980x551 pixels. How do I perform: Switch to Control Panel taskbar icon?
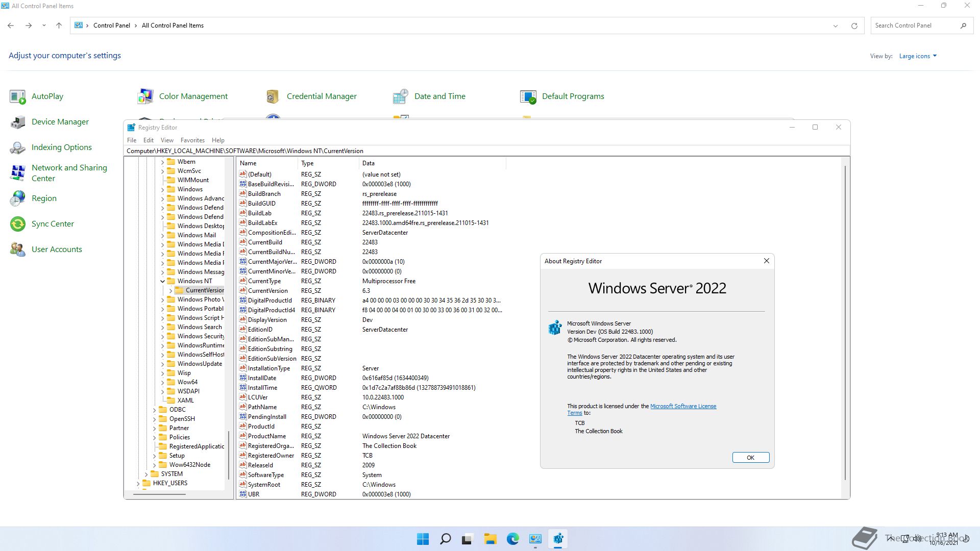point(535,539)
